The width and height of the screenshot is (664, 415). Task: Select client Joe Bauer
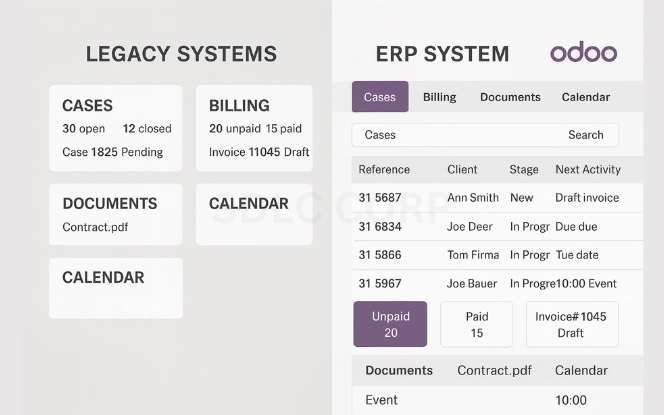pos(472,283)
